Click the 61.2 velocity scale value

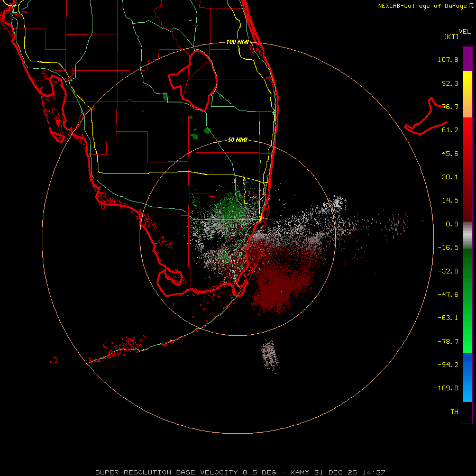pos(450,130)
